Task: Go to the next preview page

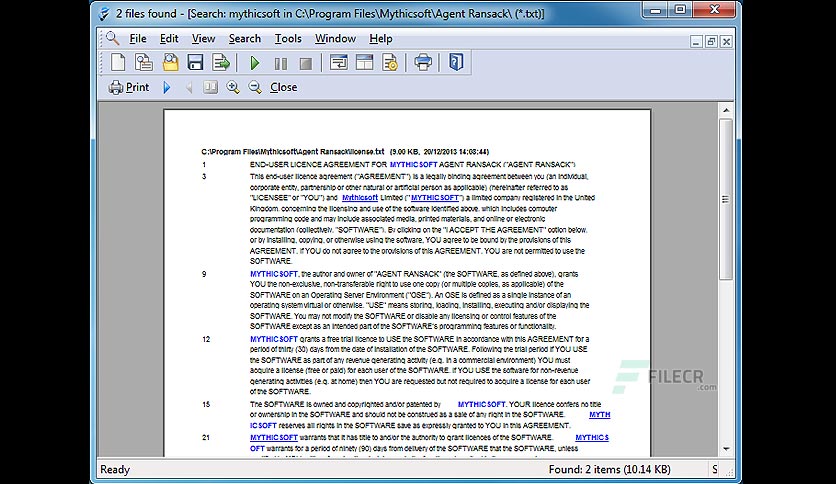Action: pyautogui.click(x=167, y=87)
